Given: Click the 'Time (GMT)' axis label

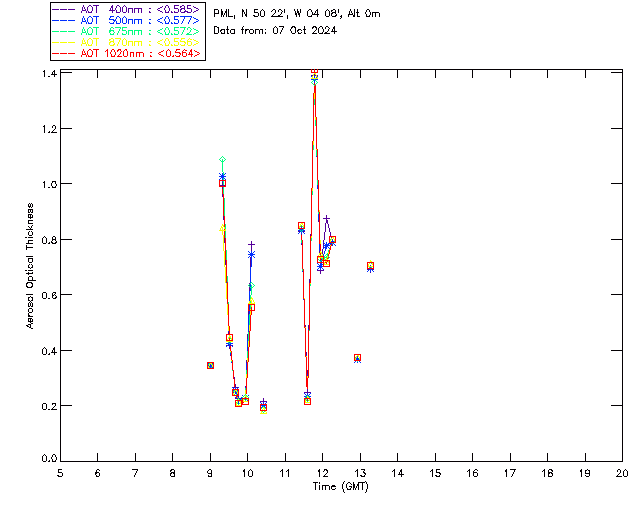Looking at the screenshot, I should coord(340,487).
